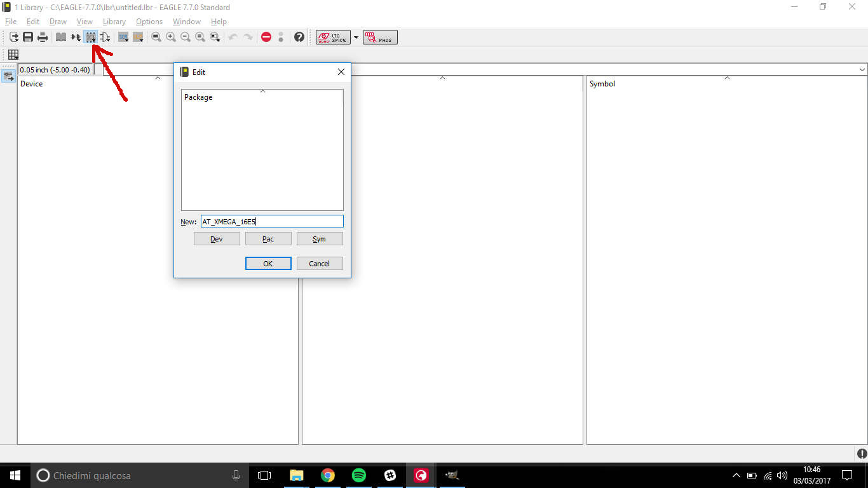
Task: Launch Google Chrome from the taskbar
Action: 328,475
